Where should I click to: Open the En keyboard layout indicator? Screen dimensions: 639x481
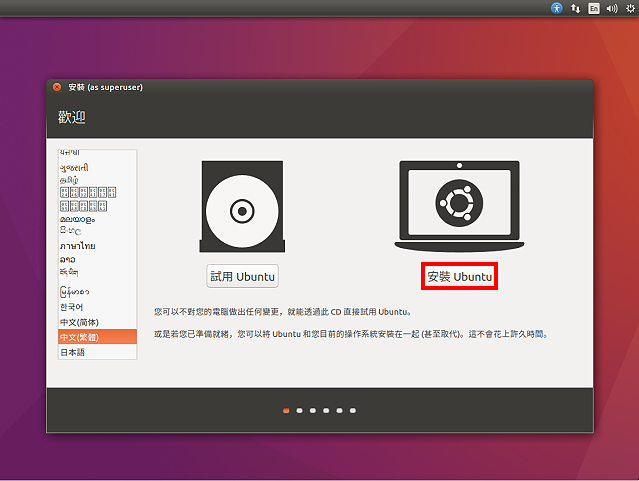594,8
